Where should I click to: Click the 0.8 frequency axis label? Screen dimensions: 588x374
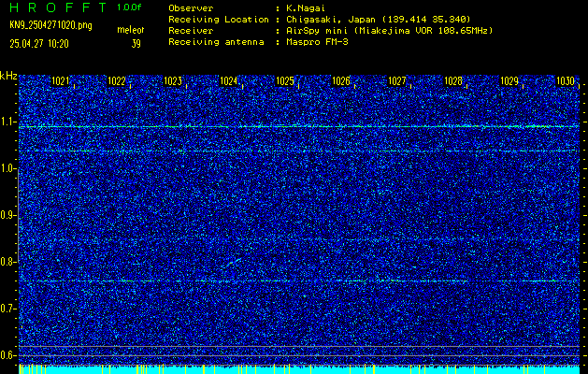click(7, 262)
